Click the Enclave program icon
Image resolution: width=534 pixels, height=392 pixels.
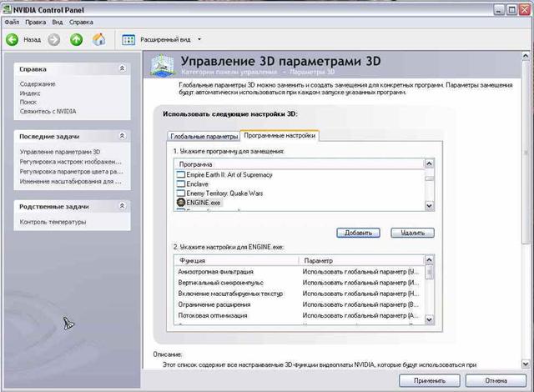pyautogui.click(x=181, y=183)
